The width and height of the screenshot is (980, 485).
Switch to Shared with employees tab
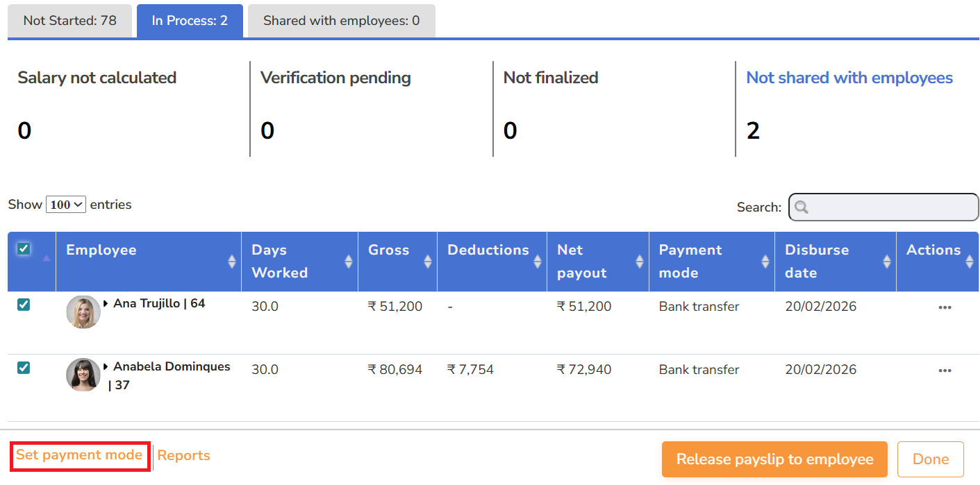(341, 21)
